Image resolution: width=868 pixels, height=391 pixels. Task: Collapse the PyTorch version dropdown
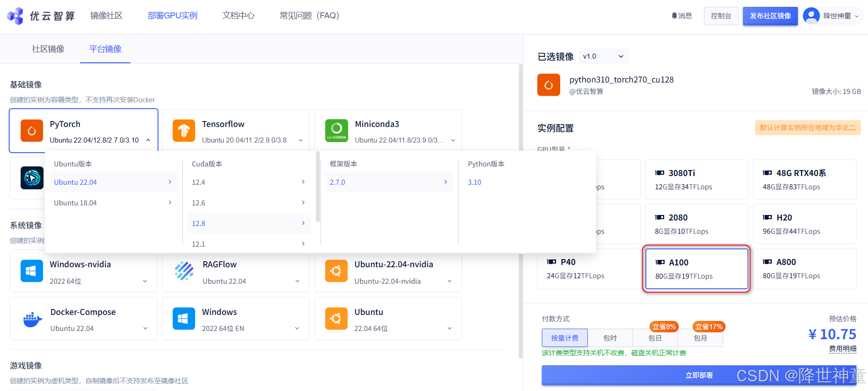click(x=148, y=140)
